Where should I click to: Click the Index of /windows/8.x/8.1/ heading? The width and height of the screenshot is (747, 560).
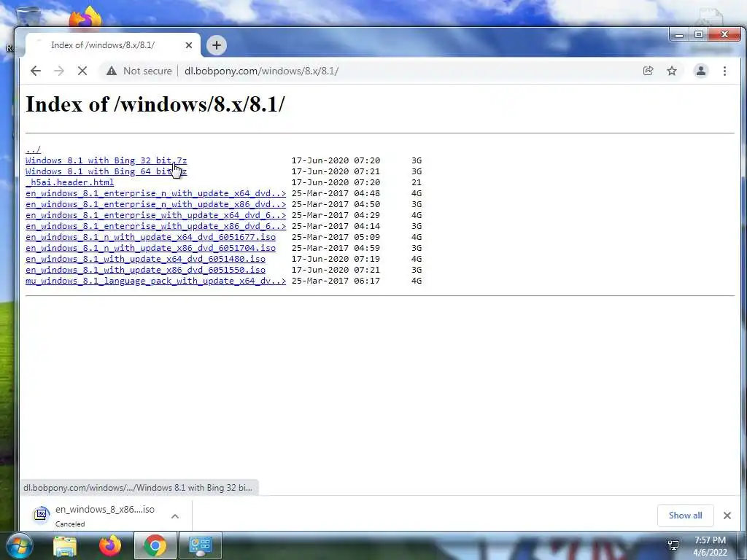(x=155, y=104)
